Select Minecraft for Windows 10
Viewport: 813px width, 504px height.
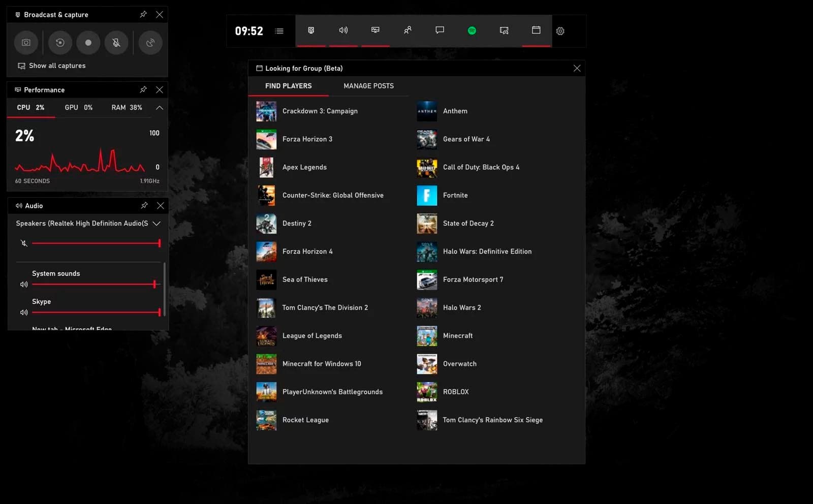click(x=322, y=364)
